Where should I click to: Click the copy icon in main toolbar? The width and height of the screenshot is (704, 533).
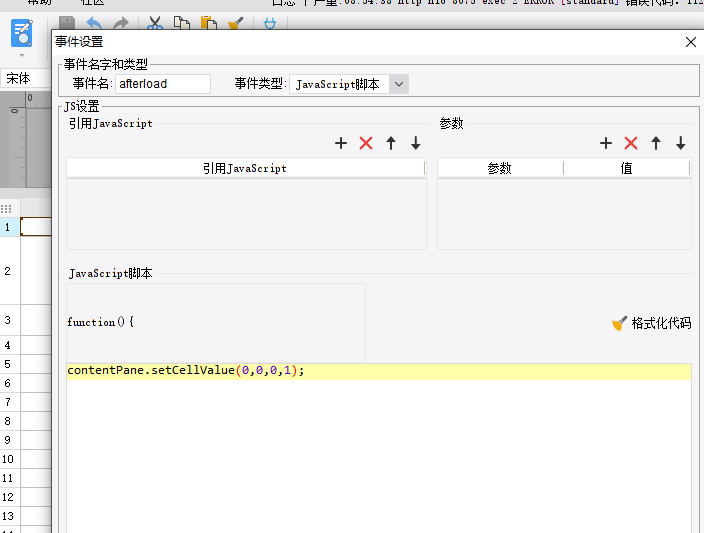click(182, 23)
